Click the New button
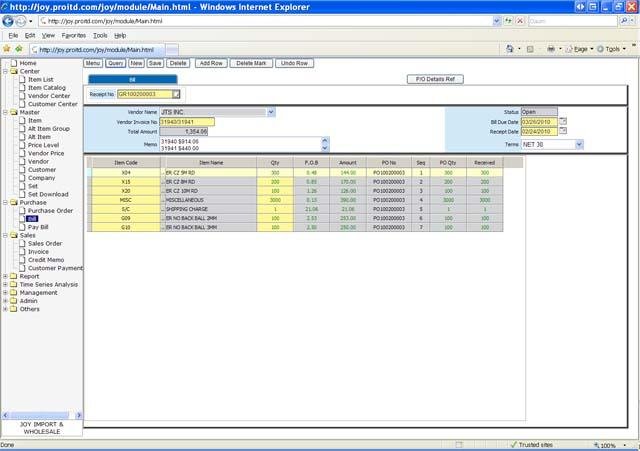The image size is (640, 451). (136, 63)
